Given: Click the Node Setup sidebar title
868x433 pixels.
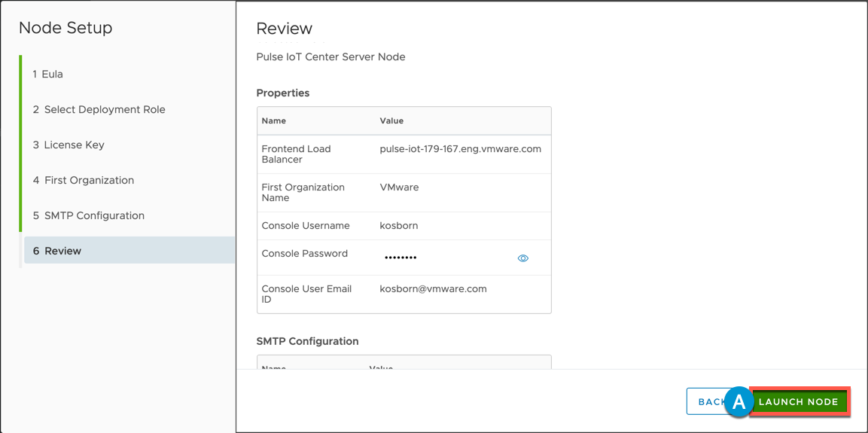Looking at the screenshot, I should [x=65, y=28].
